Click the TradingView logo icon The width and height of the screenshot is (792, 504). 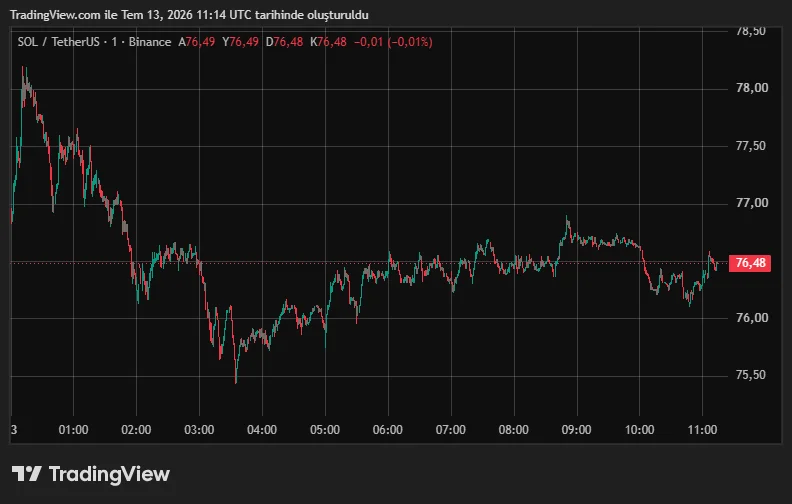[27, 474]
